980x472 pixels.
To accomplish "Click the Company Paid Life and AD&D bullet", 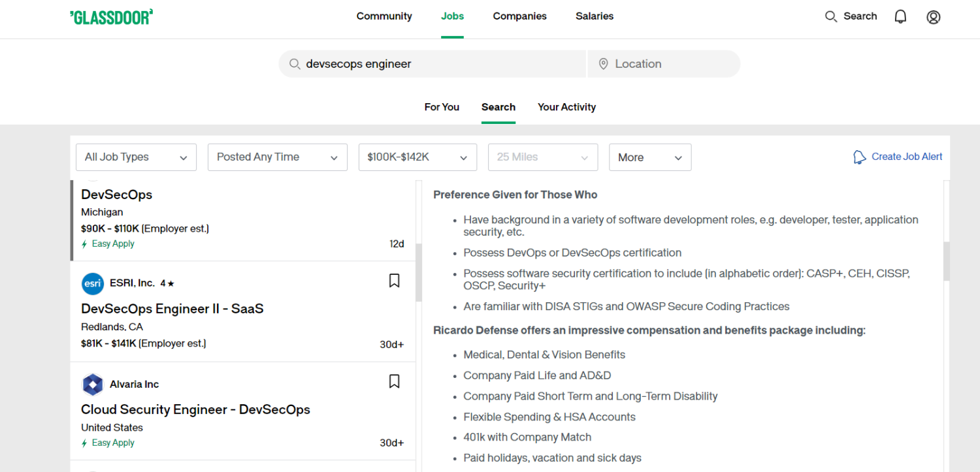I will 537,375.
